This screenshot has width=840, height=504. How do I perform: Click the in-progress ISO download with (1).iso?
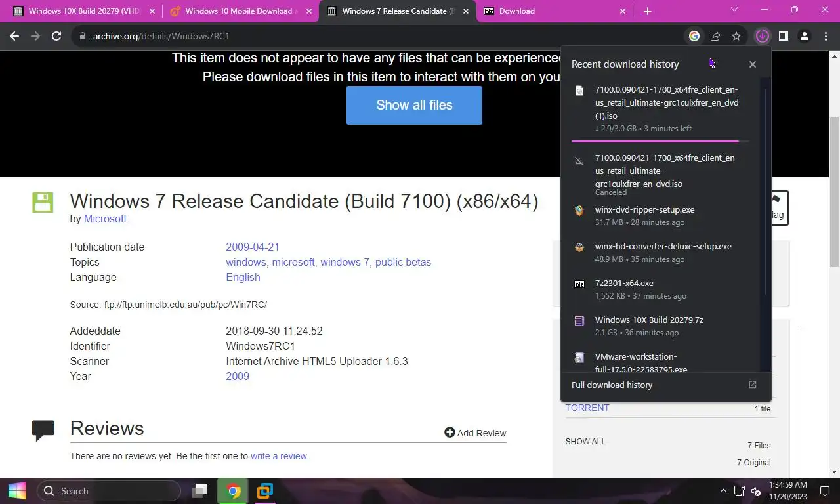pos(663,109)
